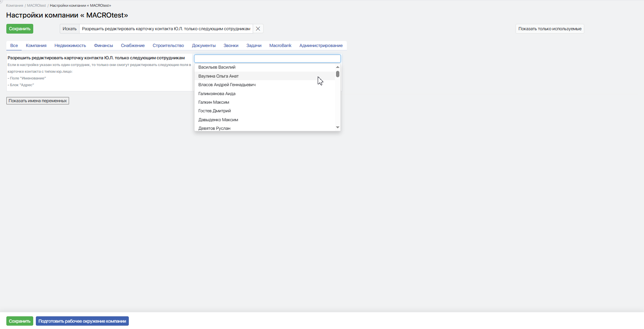Image resolution: width=644 pixels, height=329 pixels.
Task: Click dropdown list scroll up arrow
Action: tap(337, 67)
